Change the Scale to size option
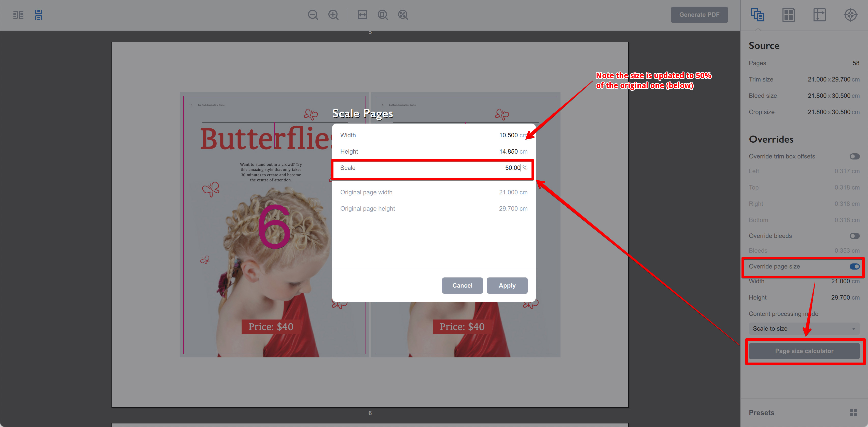Viewport: 868px width, 427px height. [803, 328]
